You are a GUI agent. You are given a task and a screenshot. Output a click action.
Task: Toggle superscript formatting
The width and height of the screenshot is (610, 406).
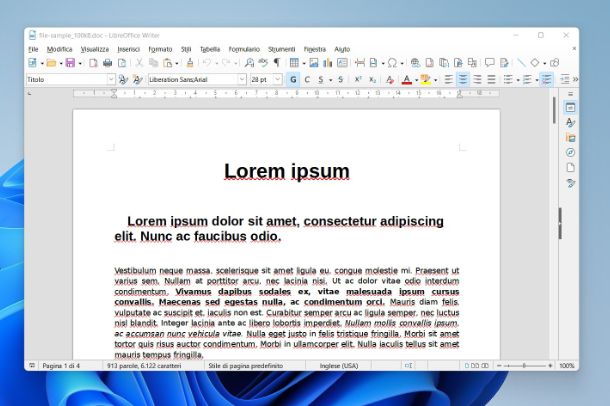pos(358,80)
